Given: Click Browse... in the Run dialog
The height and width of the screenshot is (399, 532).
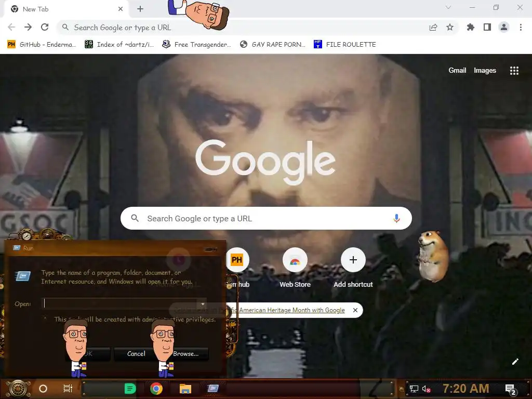Looking at the screenshot, I should tap(185, 353).
